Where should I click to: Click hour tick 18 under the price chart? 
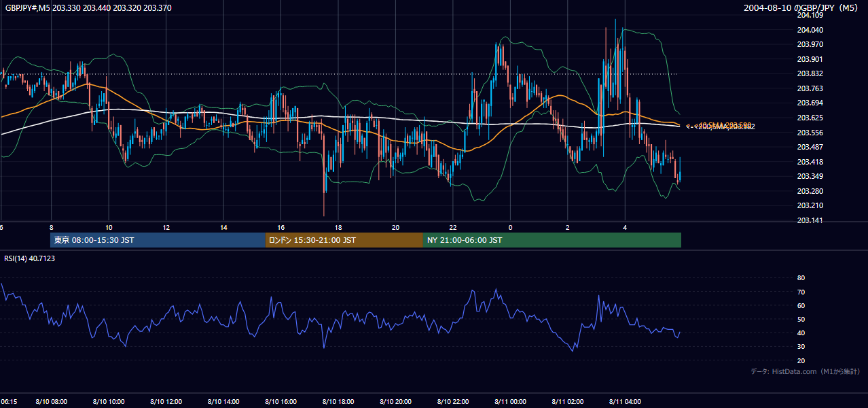(338, 227)
